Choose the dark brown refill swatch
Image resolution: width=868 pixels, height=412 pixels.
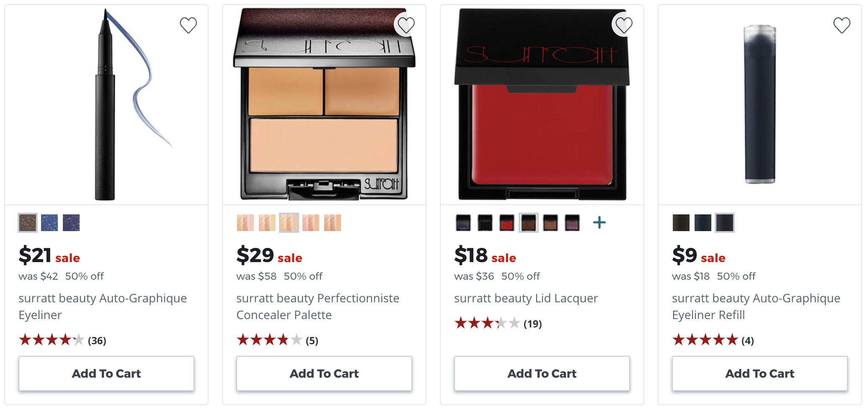click(681, 223)
